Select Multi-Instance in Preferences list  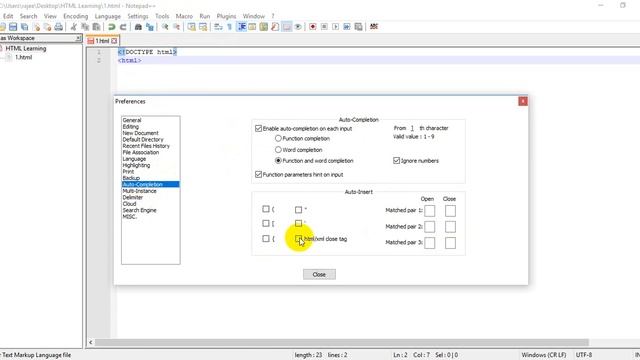click(x=140, y=191)
